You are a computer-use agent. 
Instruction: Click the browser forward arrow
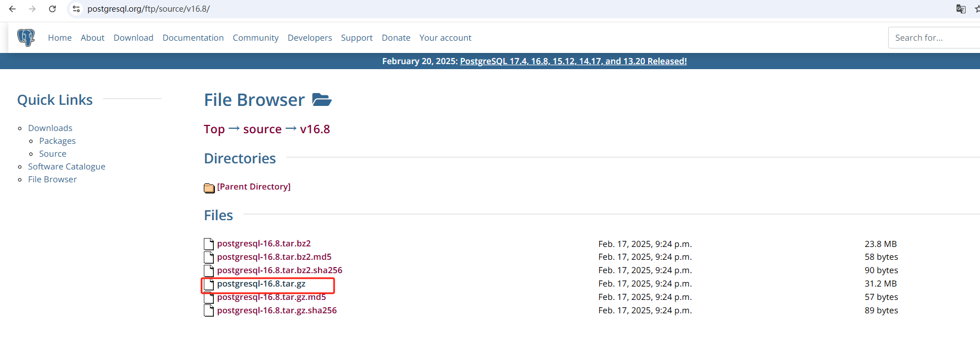pos(32,9)
